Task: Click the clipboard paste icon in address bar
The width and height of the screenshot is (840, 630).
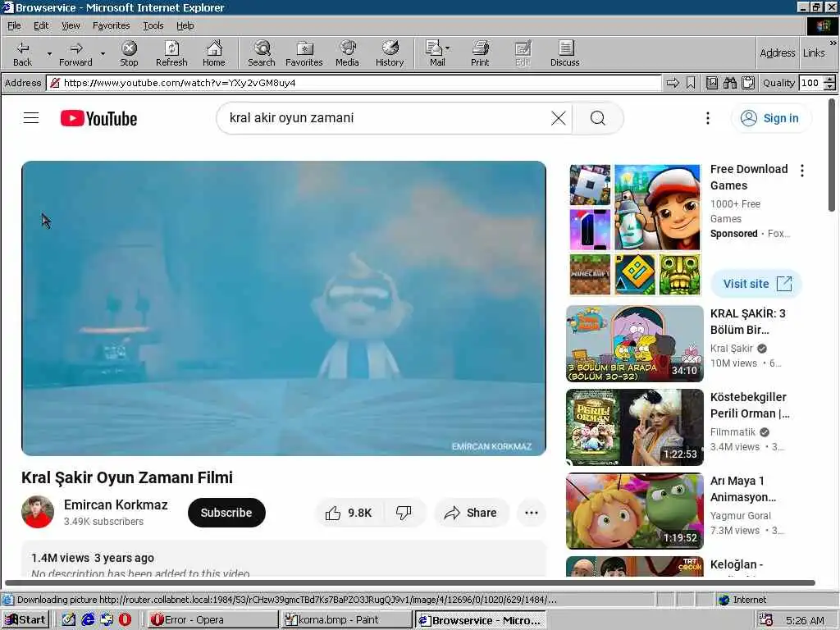Action: [x=748, y=83]
